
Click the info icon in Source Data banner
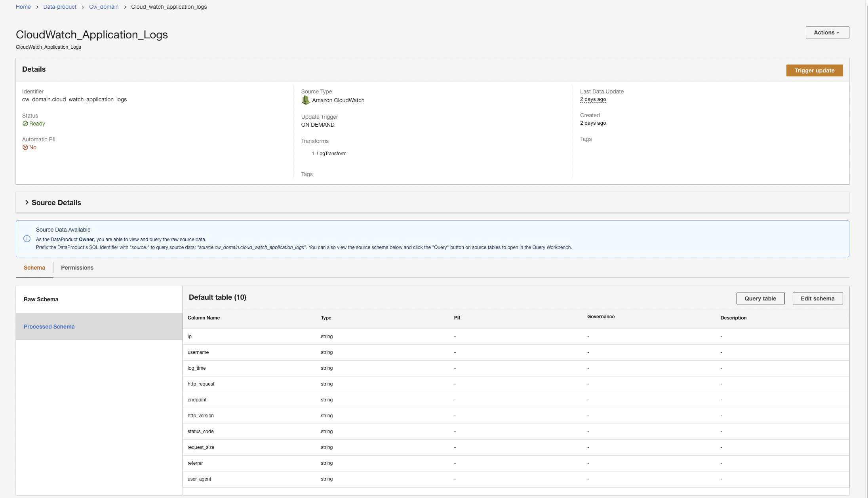click(27, 239)
